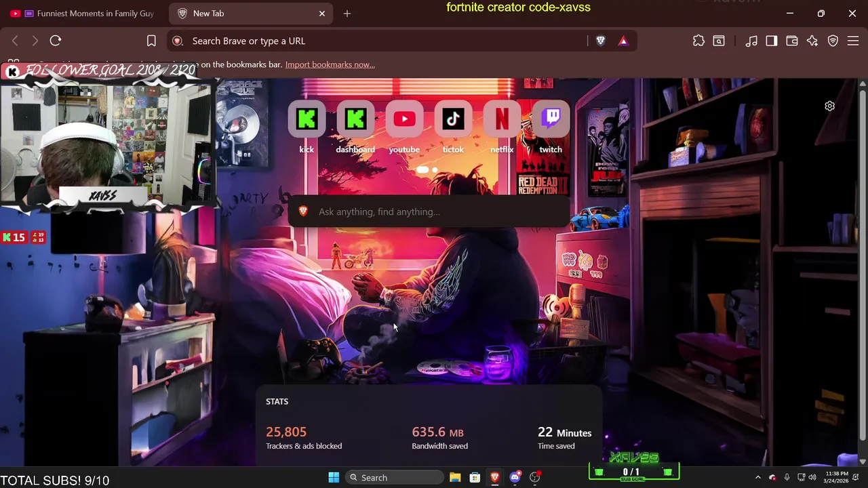The height and width of the screenshot is (488, 868).
Task: Select first shortcuts page indicator
Action: coord(422,170)
